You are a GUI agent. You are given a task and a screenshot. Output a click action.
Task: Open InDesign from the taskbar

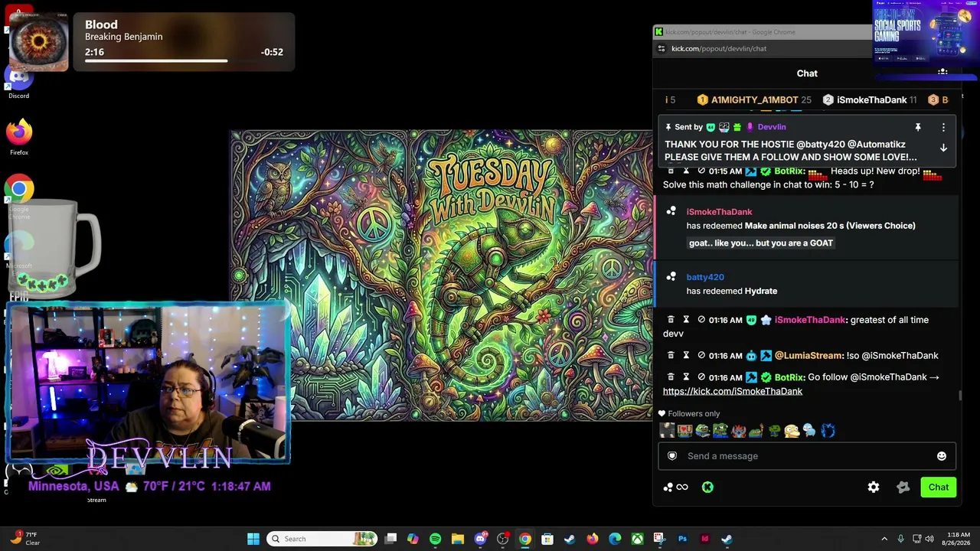(x=704, y=539)
